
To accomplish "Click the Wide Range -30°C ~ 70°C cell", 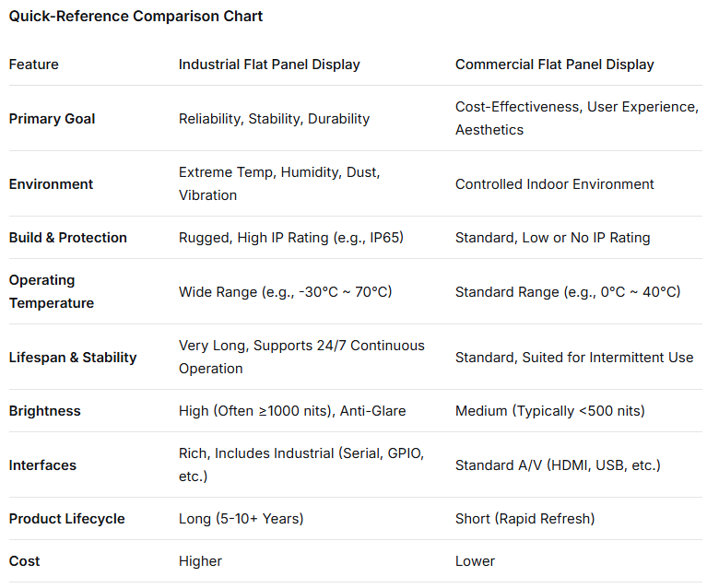I will pyautogui.click(x=286, y=292).
